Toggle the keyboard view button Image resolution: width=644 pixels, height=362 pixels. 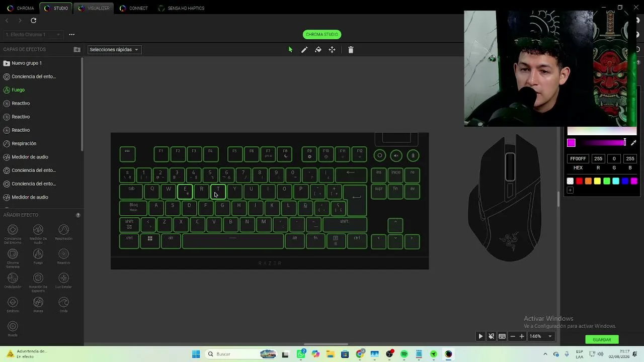tap(502, 336)
